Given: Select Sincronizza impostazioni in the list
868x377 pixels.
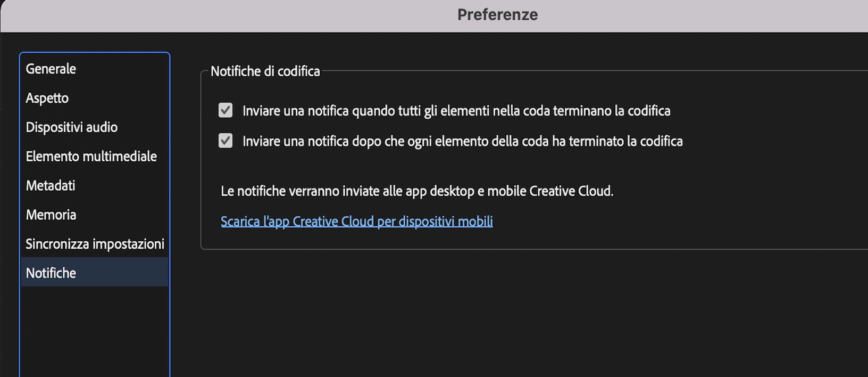Looking at the screenshot, I should click(95, 243).
